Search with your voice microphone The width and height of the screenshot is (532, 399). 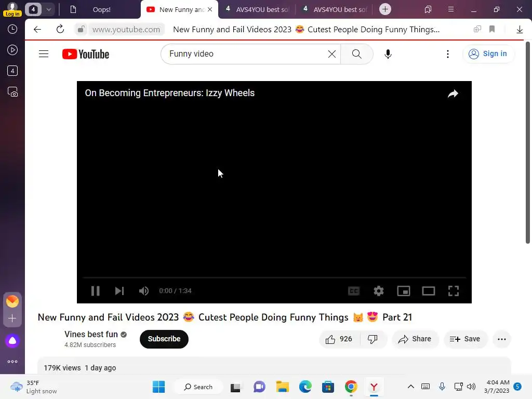(388, 54)
